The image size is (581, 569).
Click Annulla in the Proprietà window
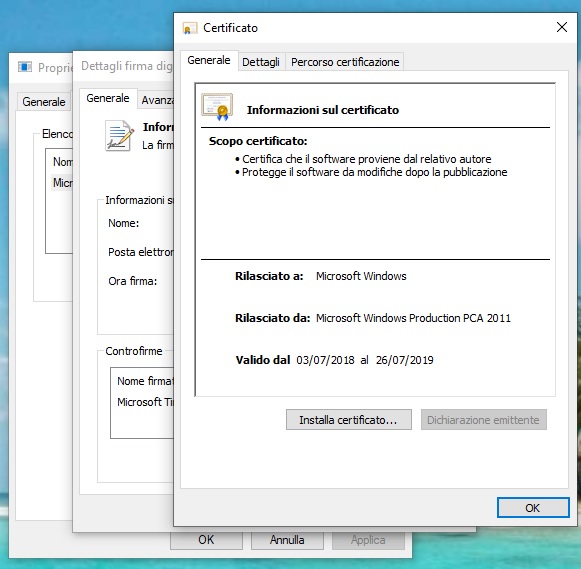pos(287,540)
